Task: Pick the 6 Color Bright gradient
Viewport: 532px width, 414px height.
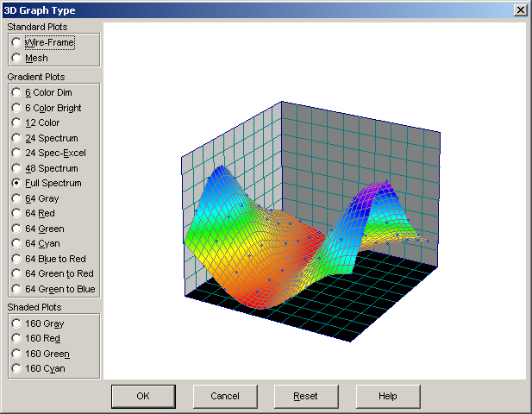Action: click(x=47, y=108)
